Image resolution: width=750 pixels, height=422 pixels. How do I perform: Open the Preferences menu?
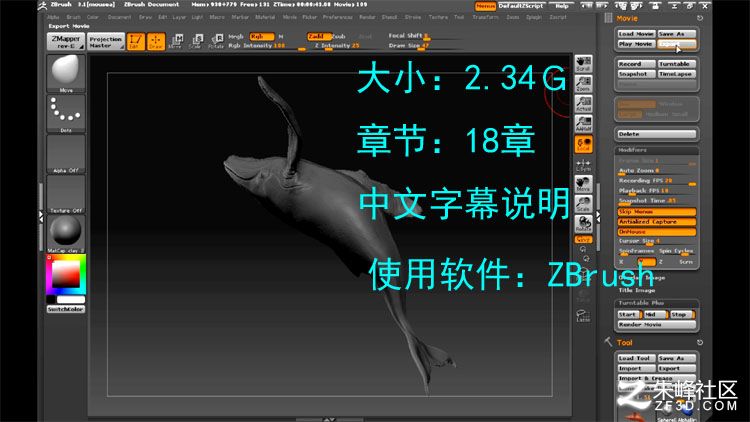(x=338, y=17)
